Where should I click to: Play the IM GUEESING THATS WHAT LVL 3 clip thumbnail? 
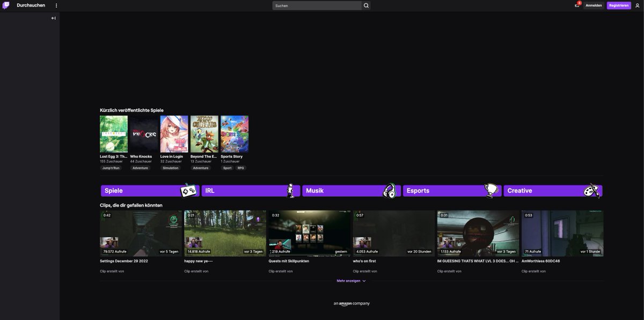click(x=478, y=233)
